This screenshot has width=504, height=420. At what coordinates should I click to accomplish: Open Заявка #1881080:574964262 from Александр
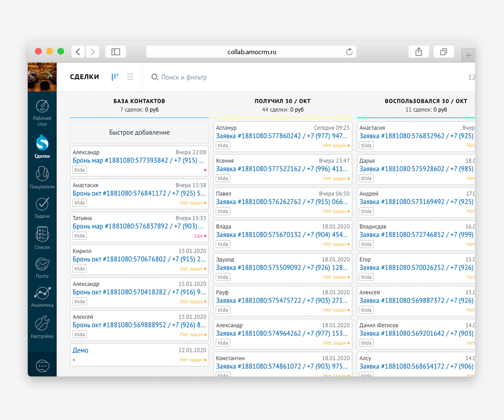click(282, 333)
